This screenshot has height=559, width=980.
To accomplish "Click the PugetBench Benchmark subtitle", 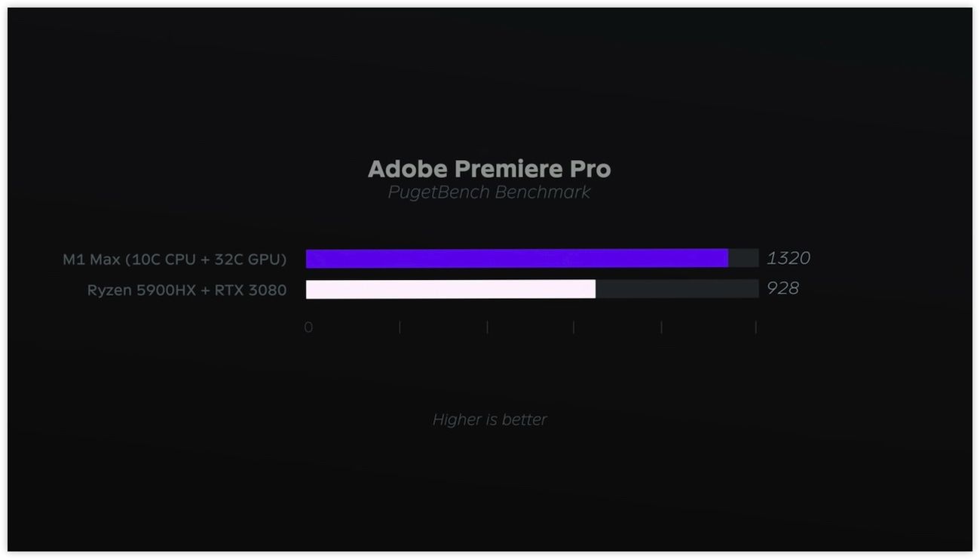I will (489, 192).
